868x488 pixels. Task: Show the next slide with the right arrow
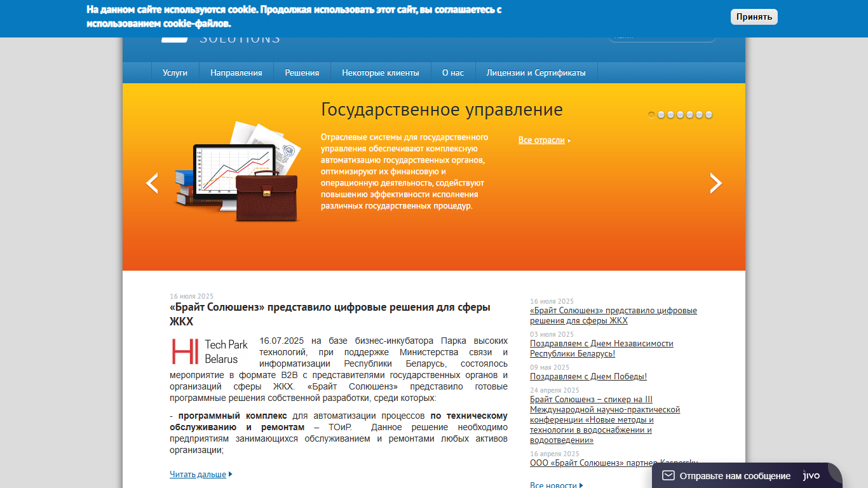pos(716,183)
